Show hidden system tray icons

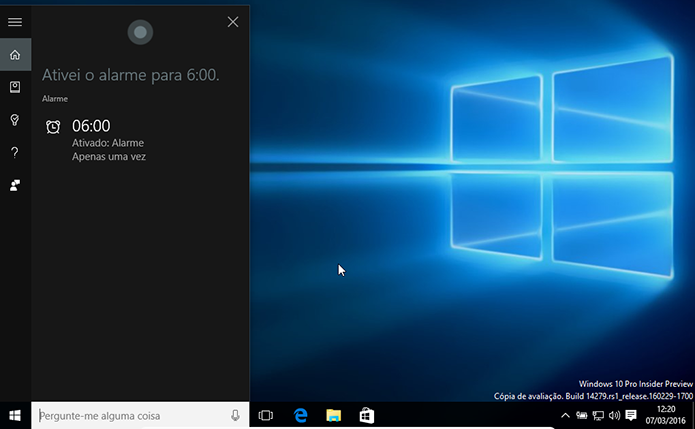click(x=565, y=415)
